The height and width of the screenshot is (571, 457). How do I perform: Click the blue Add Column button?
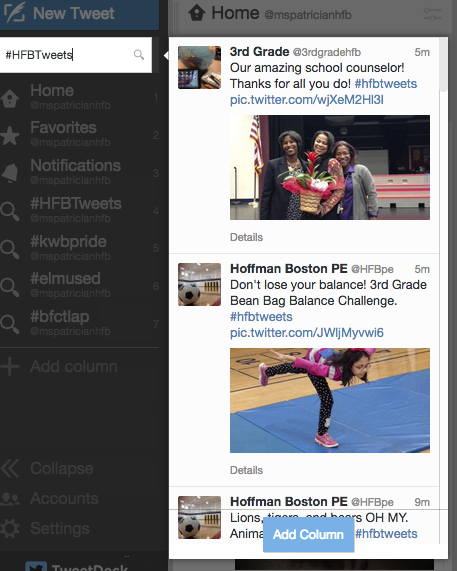point(308,535)
